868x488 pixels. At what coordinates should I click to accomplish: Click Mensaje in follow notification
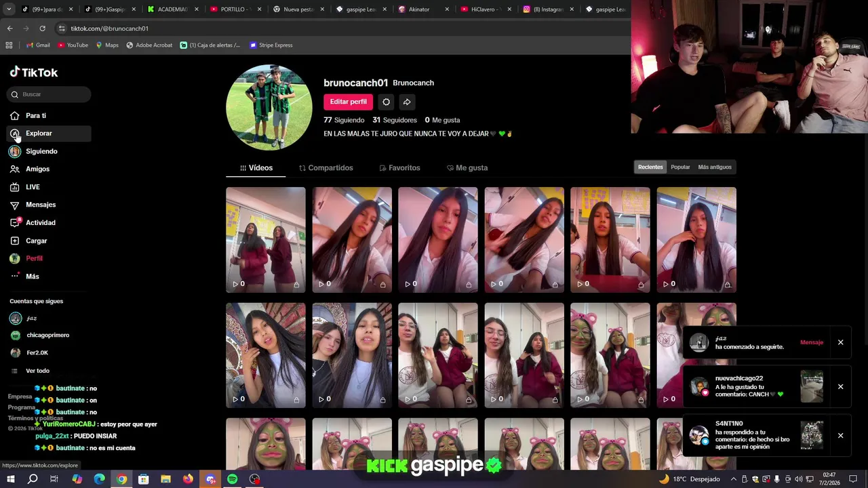pos(812,342)
